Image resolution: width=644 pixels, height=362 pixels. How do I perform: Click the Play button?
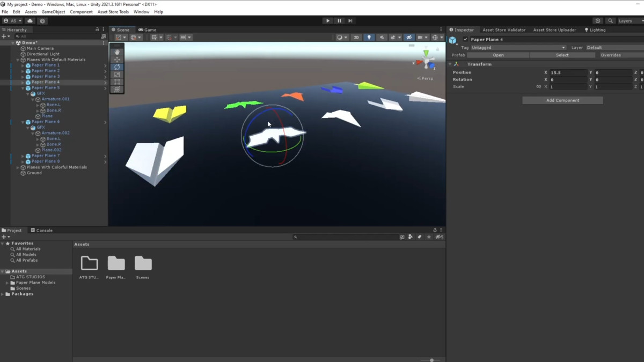click(x=328, y=21)
